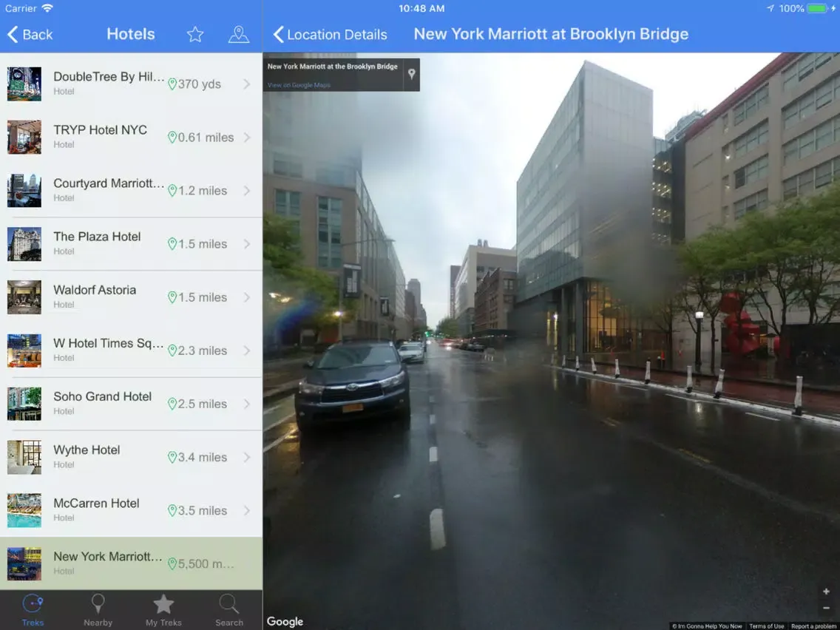840x630 pixels.
Task: Click the pin icon beside 2.3 miles
Action: click(x=172, y=350)
